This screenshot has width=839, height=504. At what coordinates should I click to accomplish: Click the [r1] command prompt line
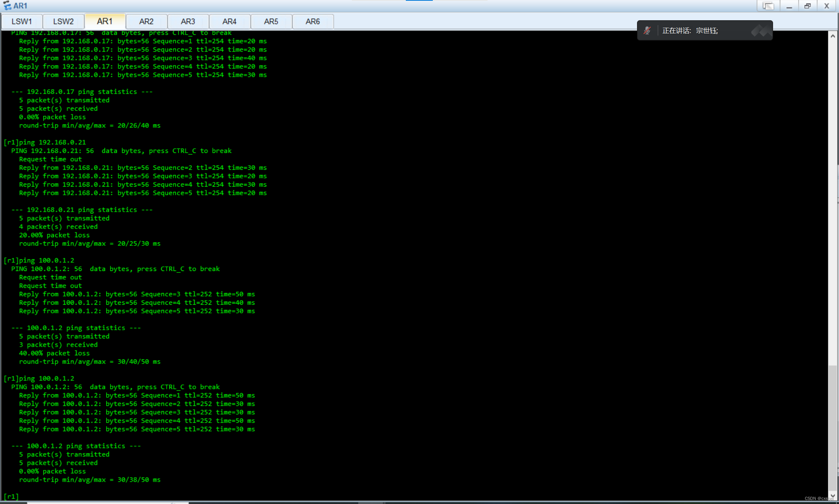point(11,497)
